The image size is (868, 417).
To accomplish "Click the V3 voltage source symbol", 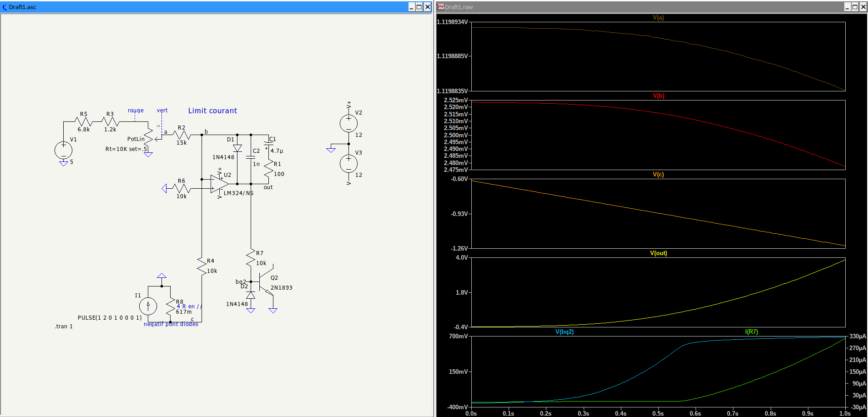I will (348, 163).
